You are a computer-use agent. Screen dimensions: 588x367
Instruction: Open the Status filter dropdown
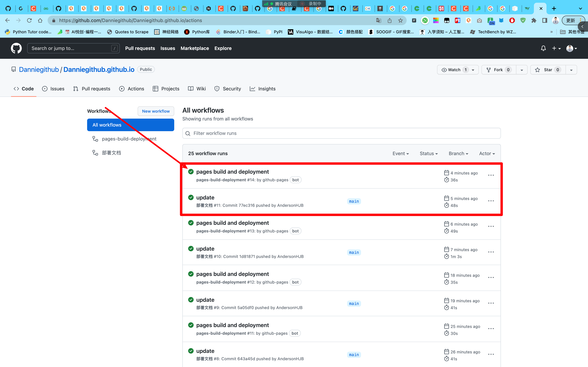[429, 153]
